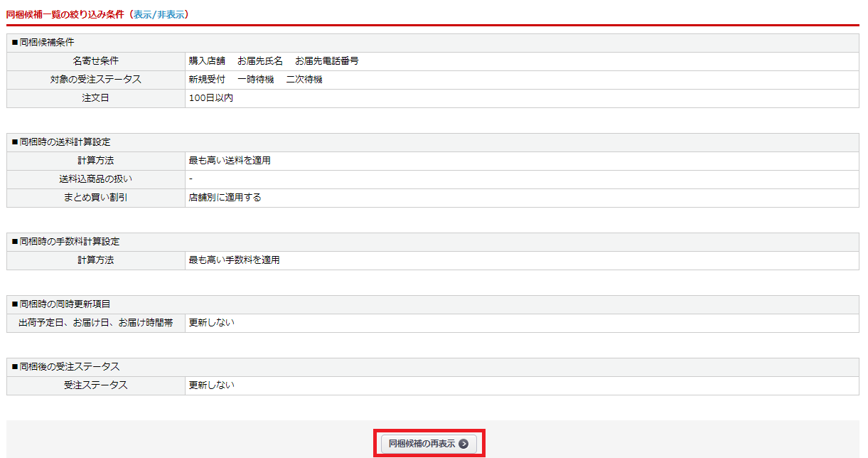Image resolution: width=868 pixels, height=458 pixels.
Task: Click the 対象の受注ステータス label
Action: pos(96,80)
